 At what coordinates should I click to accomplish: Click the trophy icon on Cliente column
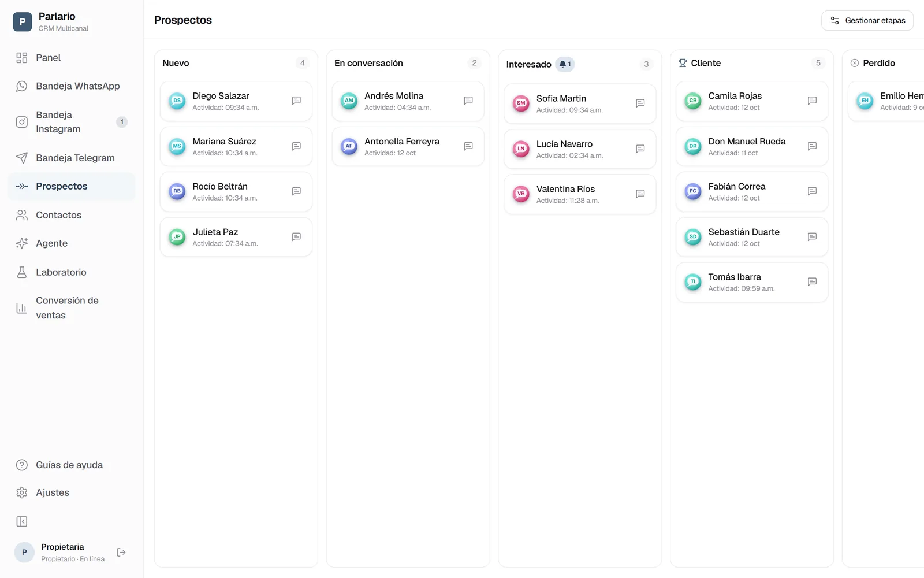click(x=683, y=63)
